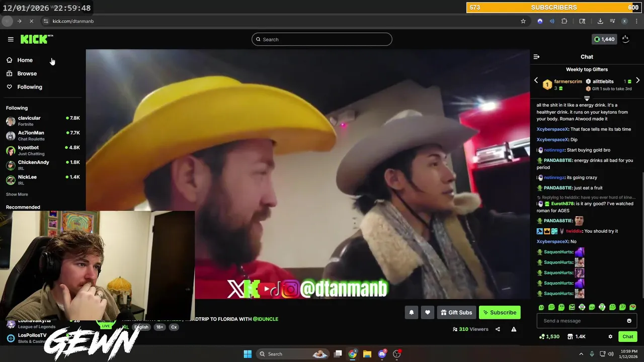Click the 18+ stream tag
This screenshot has width=644, height=362.
pyautogui.click(x=159, y=327)
